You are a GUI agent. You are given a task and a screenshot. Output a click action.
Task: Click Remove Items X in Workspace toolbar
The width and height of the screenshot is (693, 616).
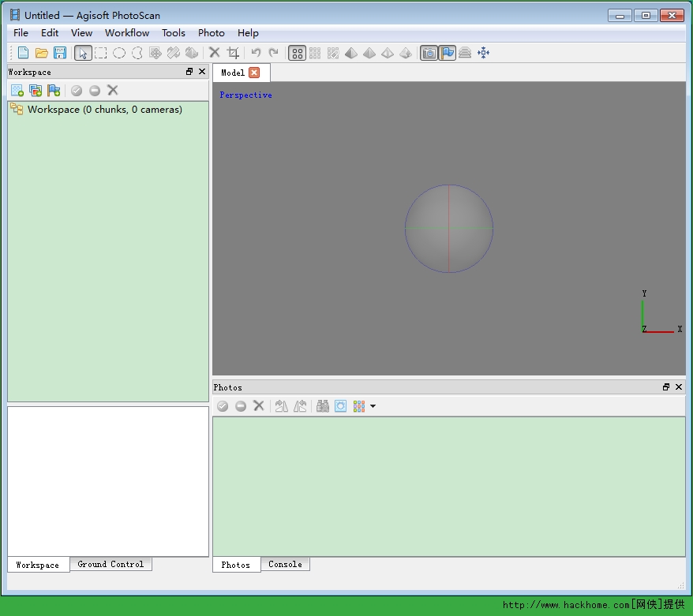(113, 90)
